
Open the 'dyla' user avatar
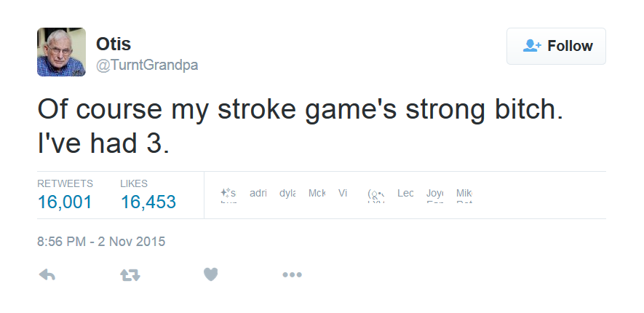[x=287, y=194]
